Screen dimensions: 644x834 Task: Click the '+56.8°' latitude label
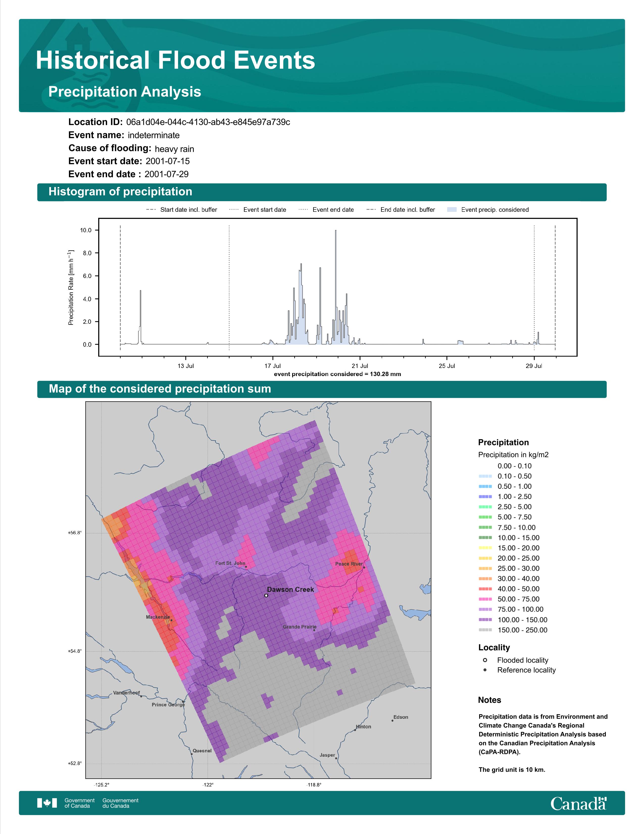point(75,533)
